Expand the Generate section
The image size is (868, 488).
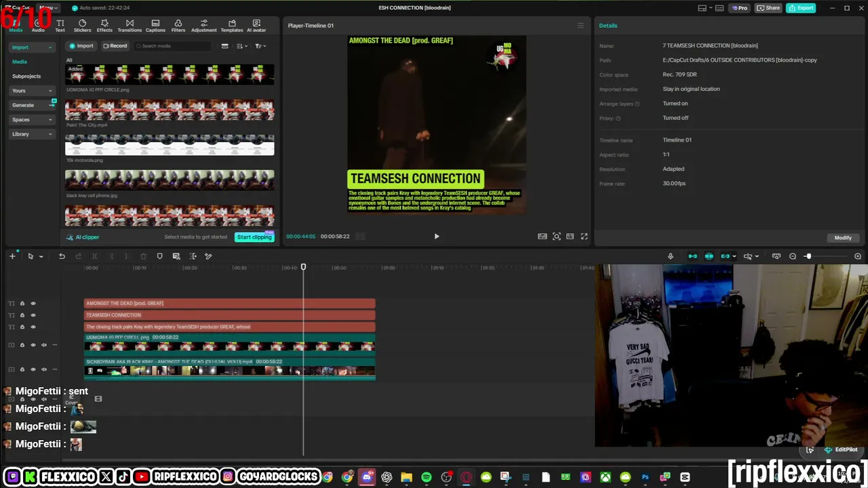[x=33, y=105]
